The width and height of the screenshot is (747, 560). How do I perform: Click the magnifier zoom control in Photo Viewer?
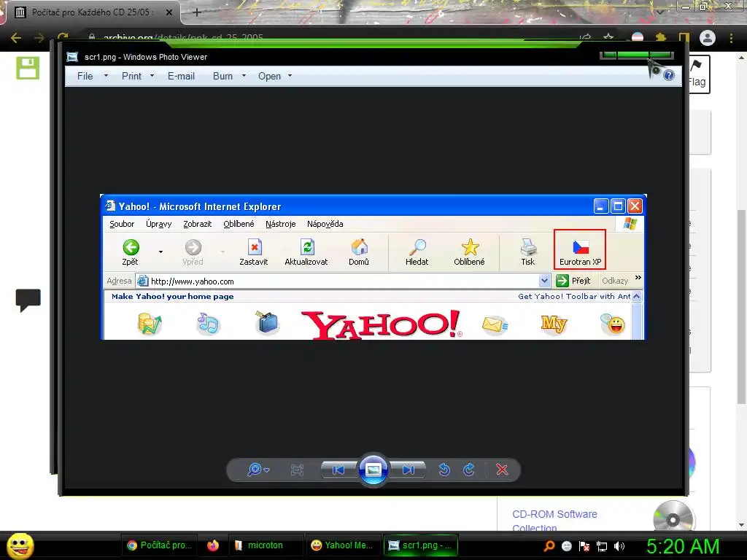tap(255, 470)
